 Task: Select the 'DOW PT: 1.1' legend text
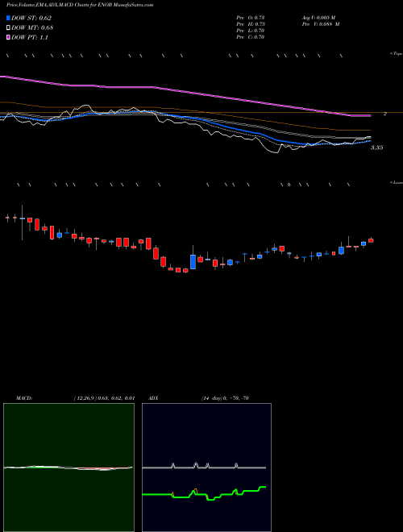click(30, 37)
